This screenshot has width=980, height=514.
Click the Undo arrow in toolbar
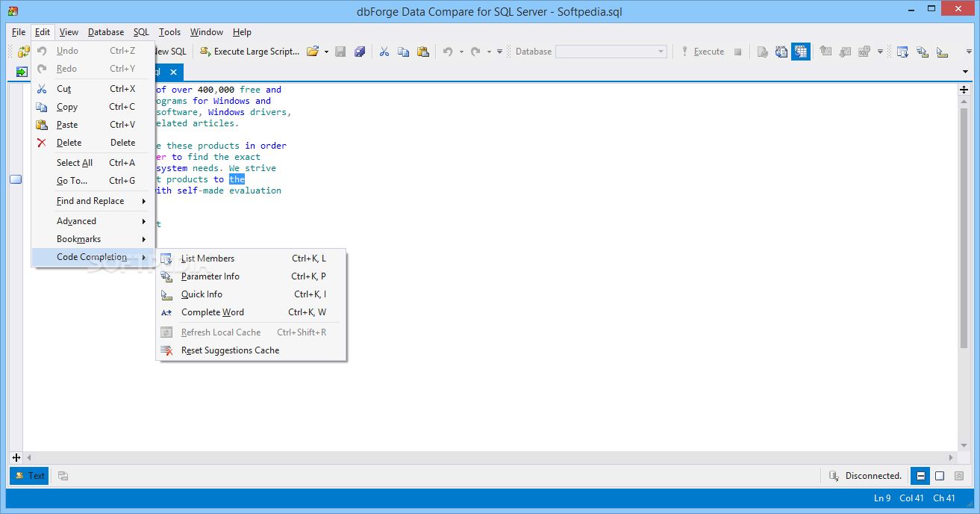448,52
